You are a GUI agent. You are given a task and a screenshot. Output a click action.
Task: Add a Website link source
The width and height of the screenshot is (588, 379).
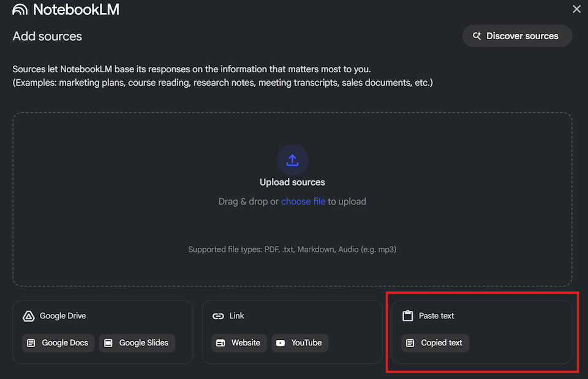coord(239,343)
